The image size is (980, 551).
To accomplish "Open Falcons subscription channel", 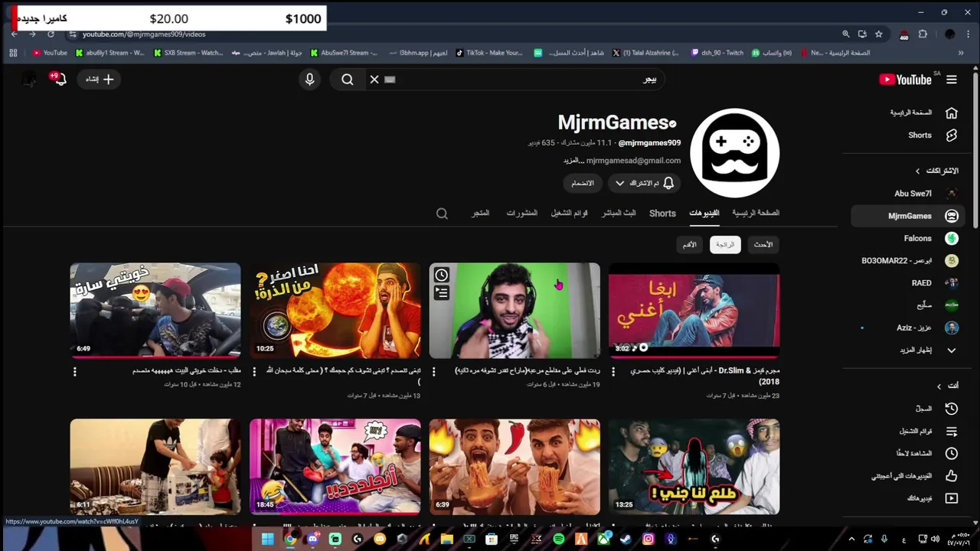I will [x=924, y=238].
